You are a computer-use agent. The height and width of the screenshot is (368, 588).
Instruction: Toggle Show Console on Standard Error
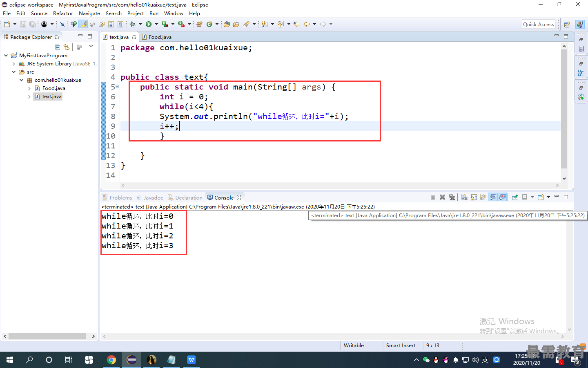pos(502,197)
